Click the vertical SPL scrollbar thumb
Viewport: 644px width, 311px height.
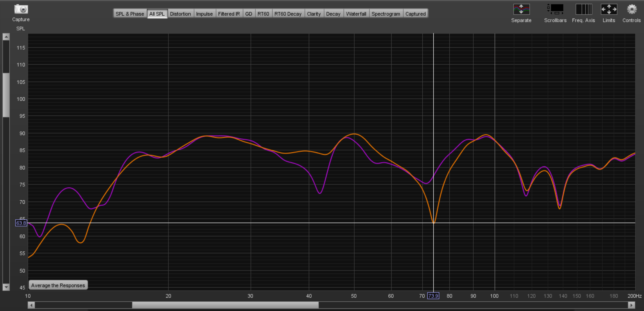coord(6,95)
